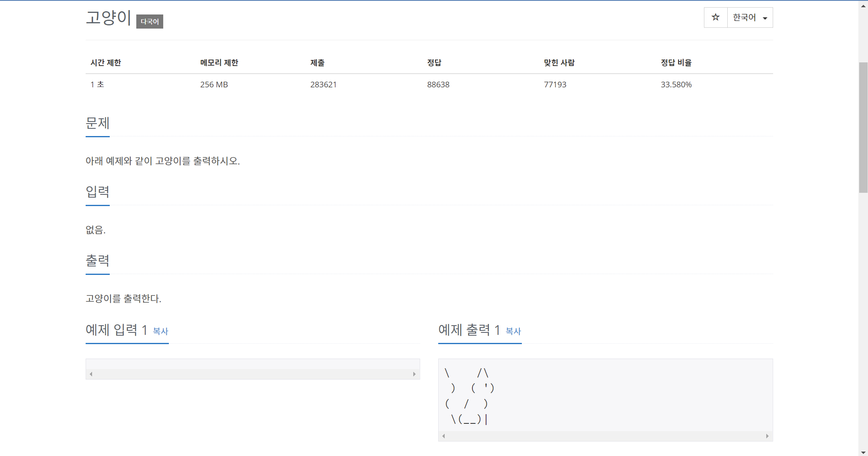The image size is (868, 456).
Task: Click right scroll arrow in sample output box
Action: (767, 436)
